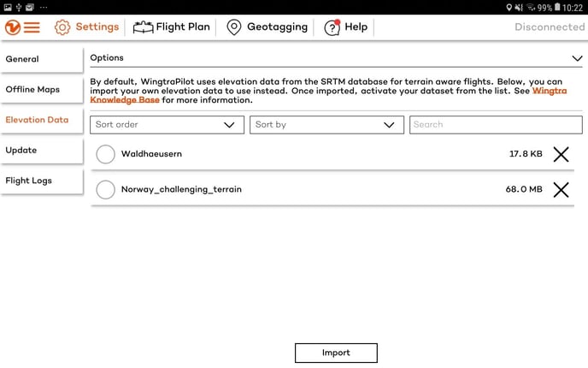Tap the location icon in status bar
The width and height of the screenshot is (588, 368).
pos(509,7)
